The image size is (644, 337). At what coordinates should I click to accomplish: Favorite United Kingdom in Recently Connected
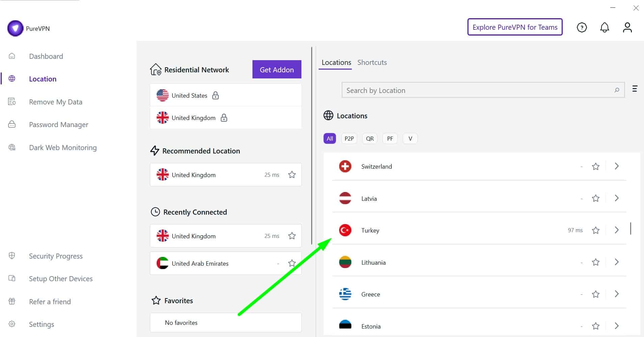click(x=292, y=236)
